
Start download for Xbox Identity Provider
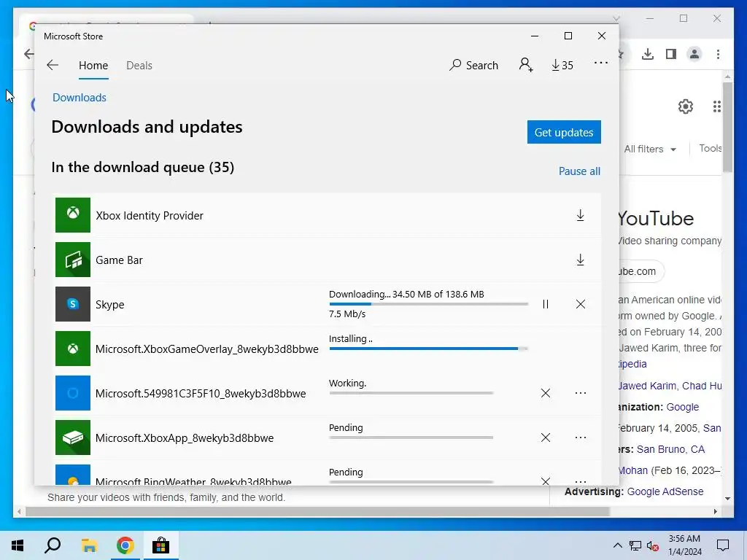coord(580,215)
